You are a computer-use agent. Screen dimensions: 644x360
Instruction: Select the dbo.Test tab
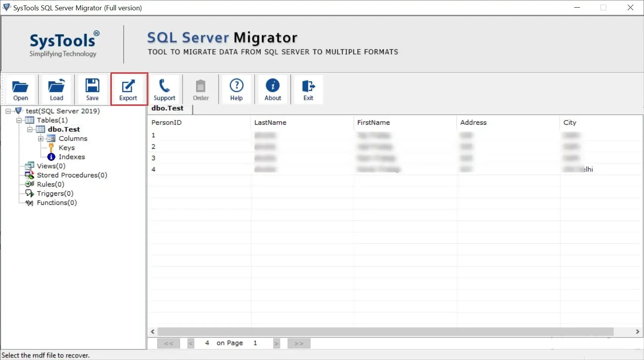[x=168, y=108]
